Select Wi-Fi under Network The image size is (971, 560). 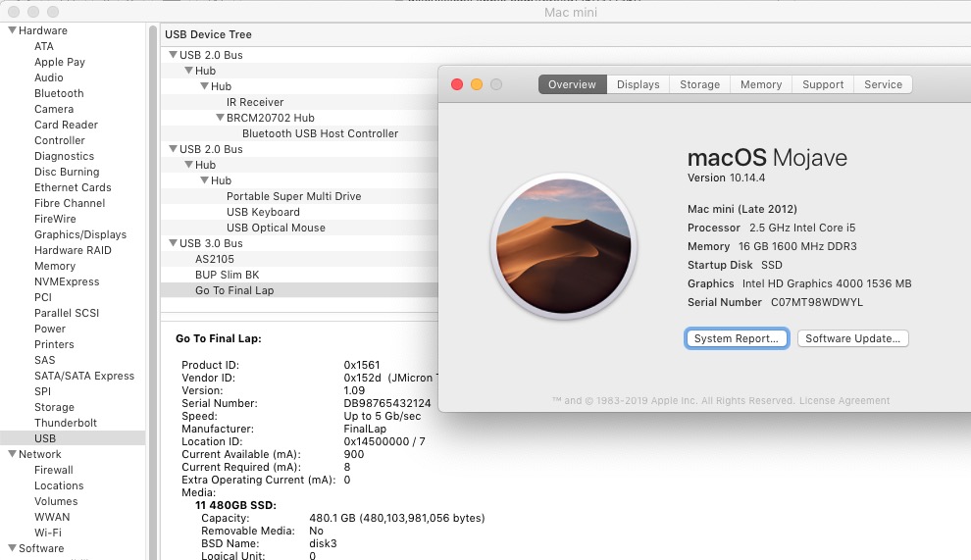click(x=48, y=533)
